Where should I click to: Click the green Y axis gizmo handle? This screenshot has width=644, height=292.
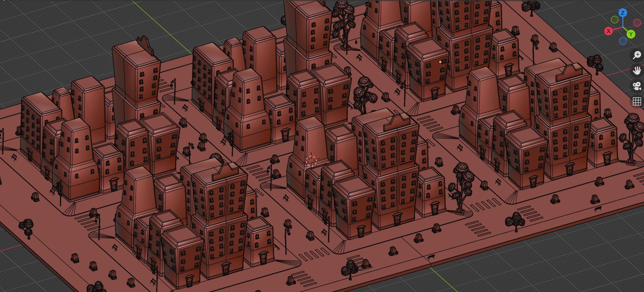[x=631, y=34]
